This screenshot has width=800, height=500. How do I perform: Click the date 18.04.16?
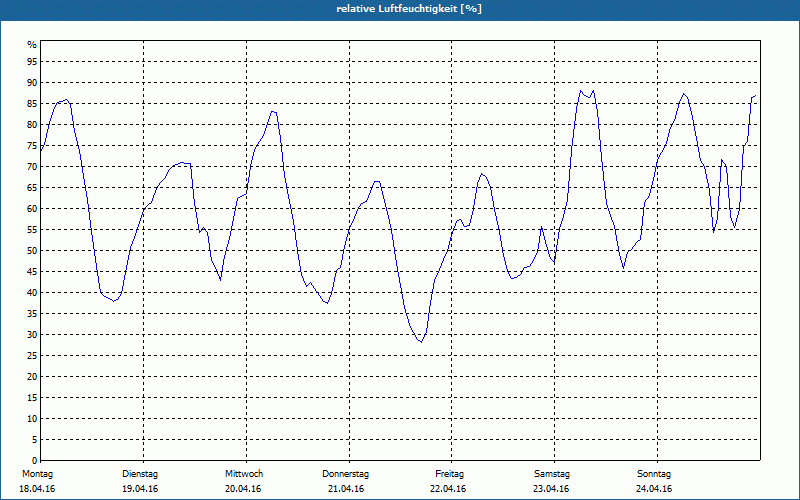(x=37, y=489)
